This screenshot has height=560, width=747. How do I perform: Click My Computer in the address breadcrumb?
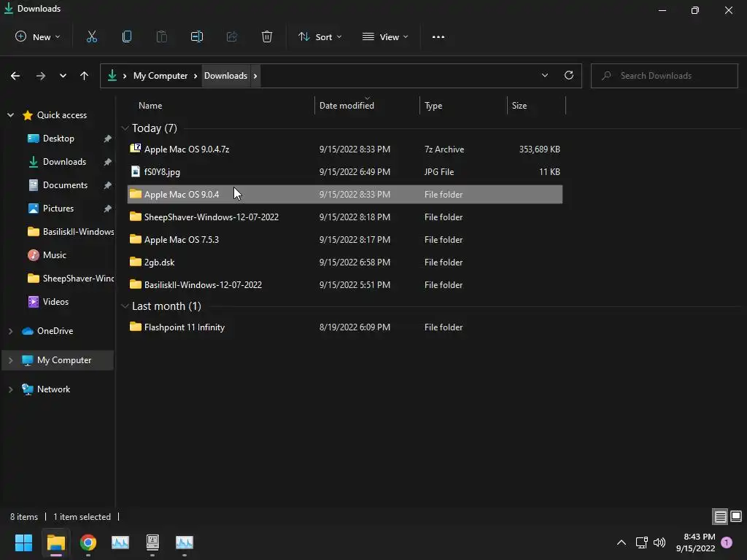pos(160,76)
